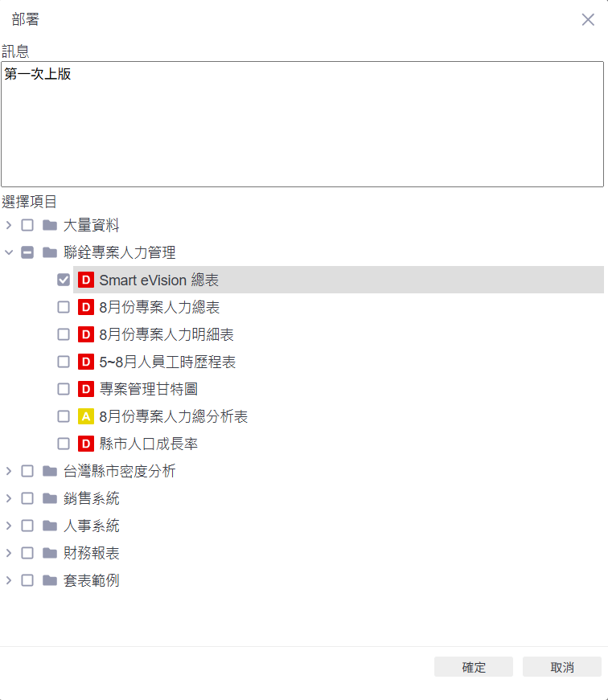
Task: Select the 8月份專案人力總表 tree item
Action: click(x=159, y=307)
